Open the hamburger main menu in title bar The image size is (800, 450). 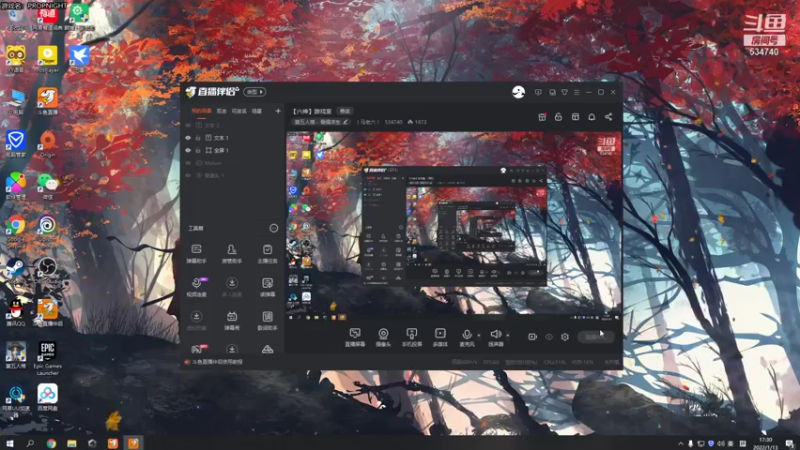pyautogui.click(x=577, y=92)
